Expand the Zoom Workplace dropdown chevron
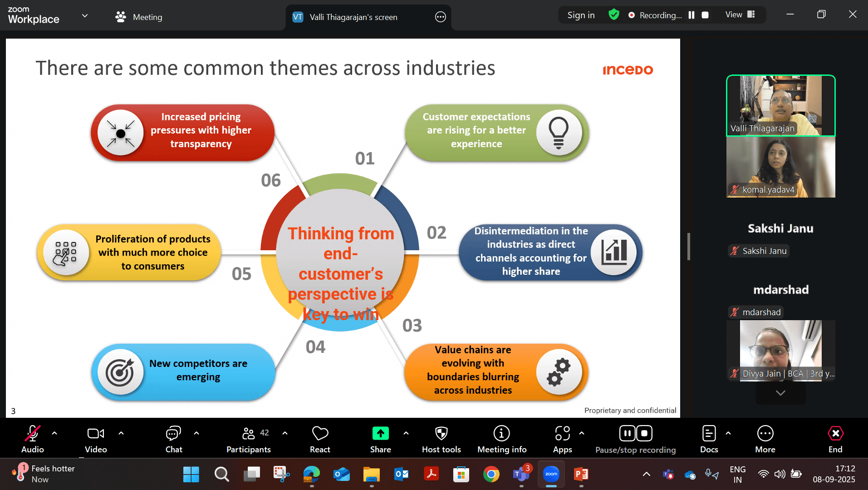 (x=85, y=16)
